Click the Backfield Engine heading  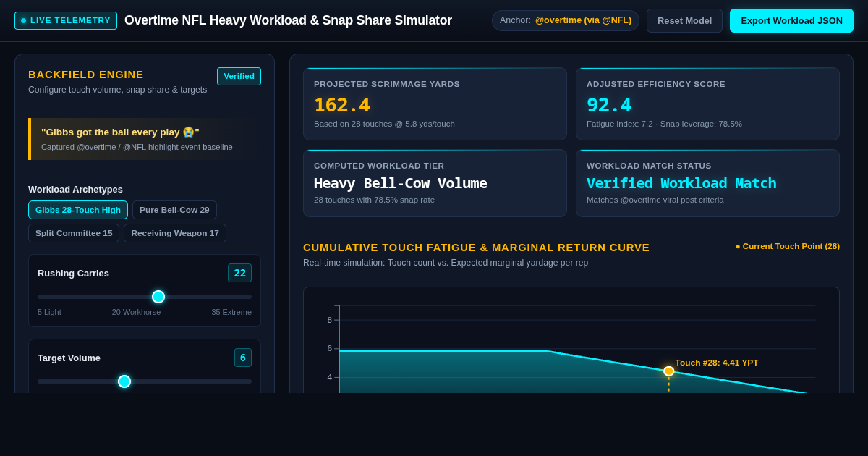coord(86,74)
